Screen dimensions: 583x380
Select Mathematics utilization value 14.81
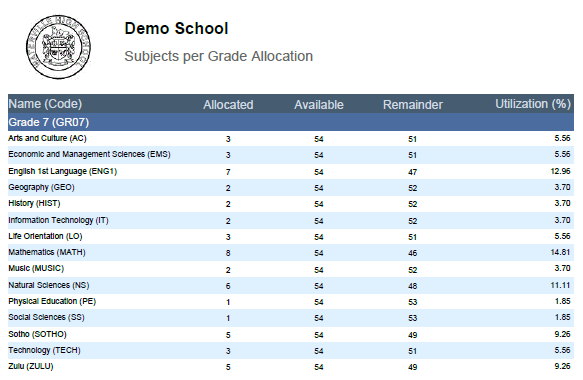(560, 252)
